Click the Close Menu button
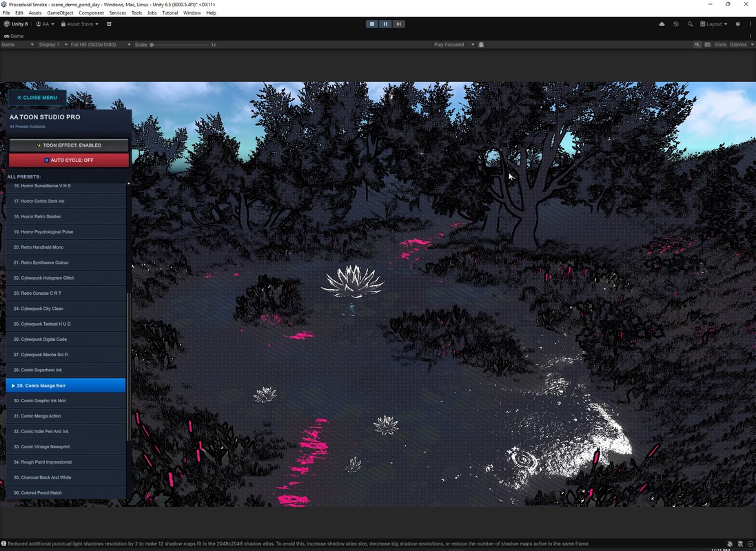The image size is (756, 551). click(37, 97)
